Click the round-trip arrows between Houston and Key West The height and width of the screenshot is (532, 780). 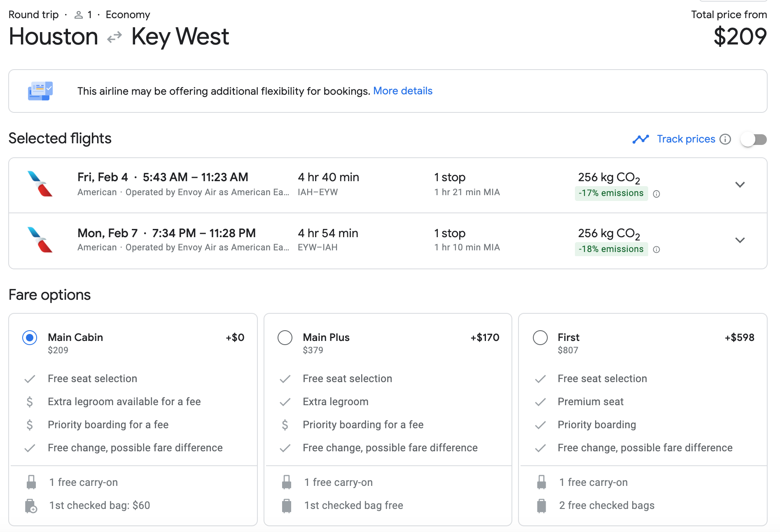pyautogui.click(x=114, y=37)
